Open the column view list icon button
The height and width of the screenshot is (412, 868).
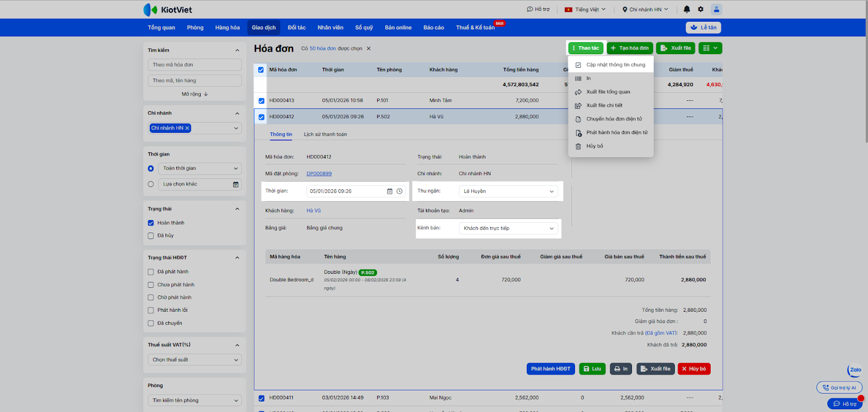[x=710, y=48]
